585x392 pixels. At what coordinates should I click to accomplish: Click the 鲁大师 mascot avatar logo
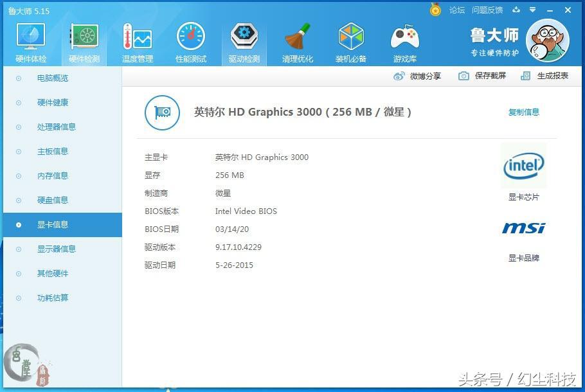547,40
